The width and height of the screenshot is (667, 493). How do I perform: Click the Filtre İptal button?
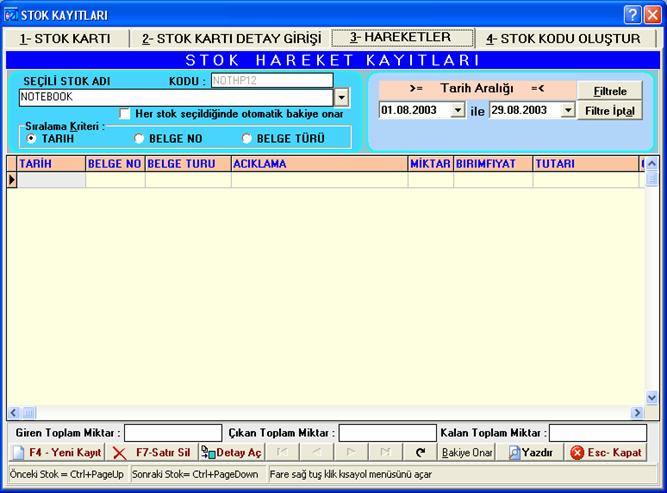610,111
